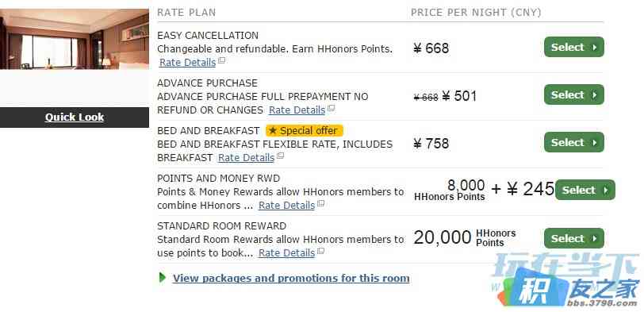Open Rate Details for Easy Cancellation
The image size is (644, 312).
(187, 63)
